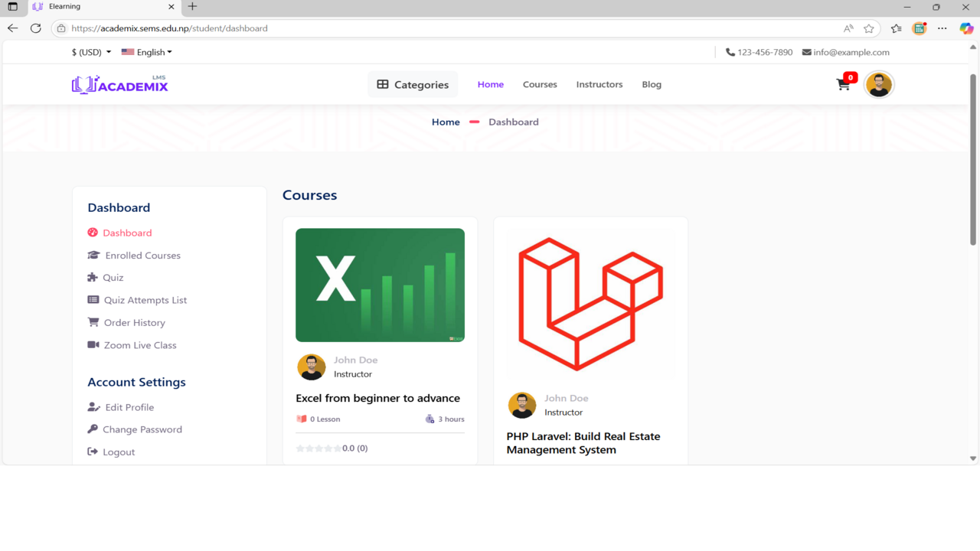Open Excel from beginner to advance course
980x551 pixels.
tap(377, 399)
